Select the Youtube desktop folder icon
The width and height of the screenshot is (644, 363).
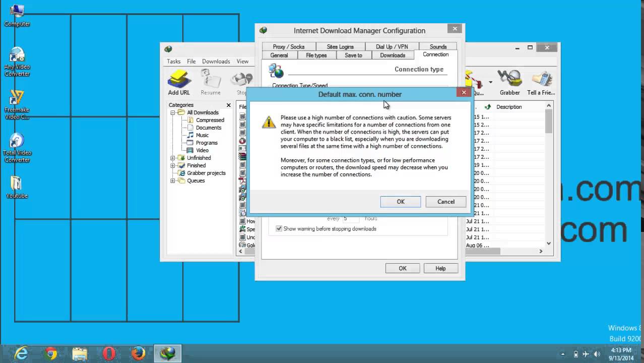(x=17, y=187)
